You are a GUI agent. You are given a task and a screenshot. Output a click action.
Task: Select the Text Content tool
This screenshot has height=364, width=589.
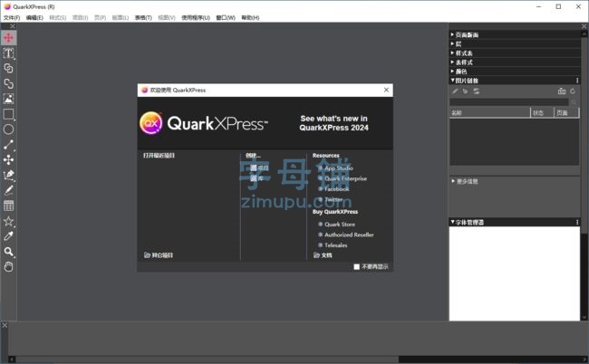point(8,53)
